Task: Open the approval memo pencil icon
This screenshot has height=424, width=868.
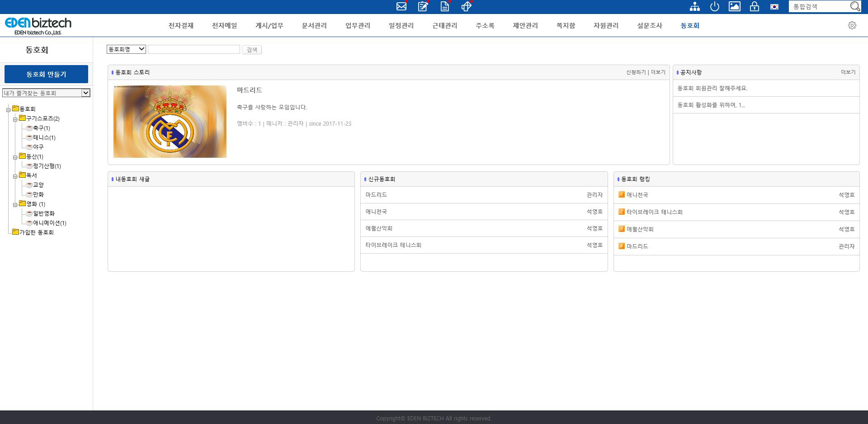Action: pos(423,6)
